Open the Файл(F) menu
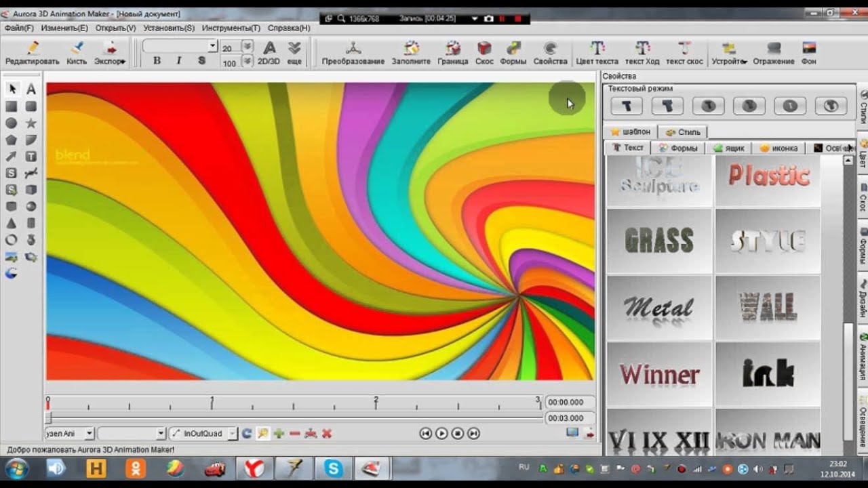The width and height of the screenshot is (868, 488). [19, 28]
